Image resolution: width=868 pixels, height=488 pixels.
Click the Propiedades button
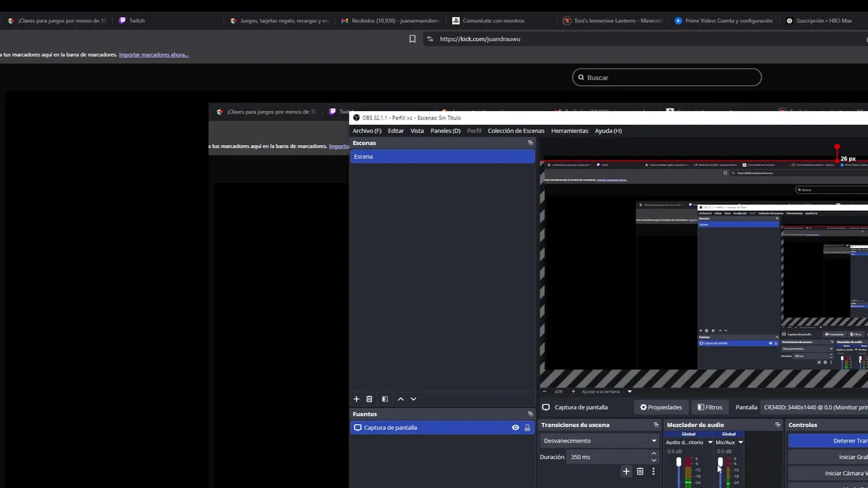tap(661, 407)
